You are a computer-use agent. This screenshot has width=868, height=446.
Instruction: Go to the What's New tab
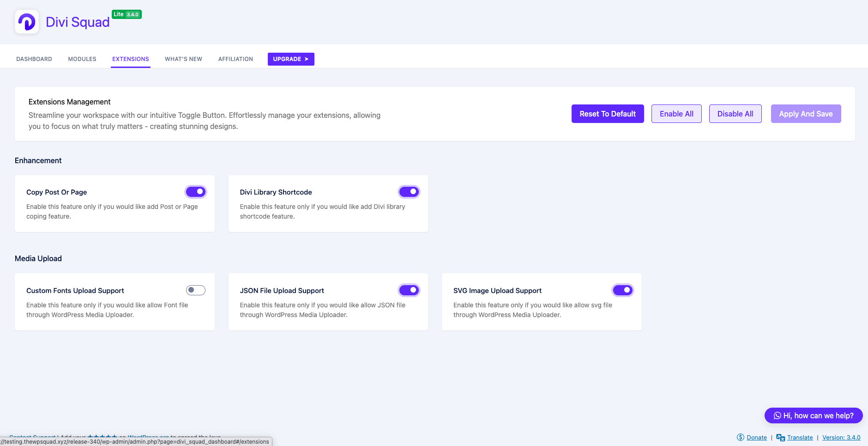point(184,59)
